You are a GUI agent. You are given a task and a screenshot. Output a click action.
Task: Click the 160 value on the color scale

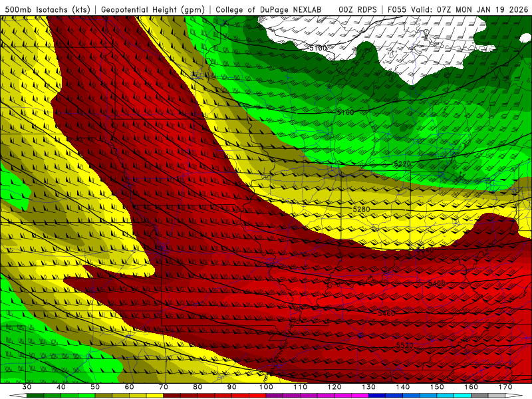coord(471,387)
